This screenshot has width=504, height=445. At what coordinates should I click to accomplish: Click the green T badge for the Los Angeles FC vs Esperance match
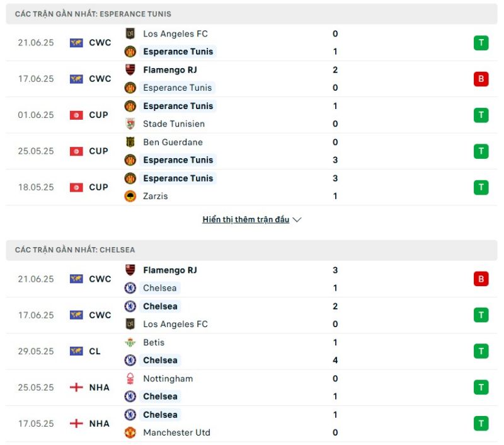481,43
